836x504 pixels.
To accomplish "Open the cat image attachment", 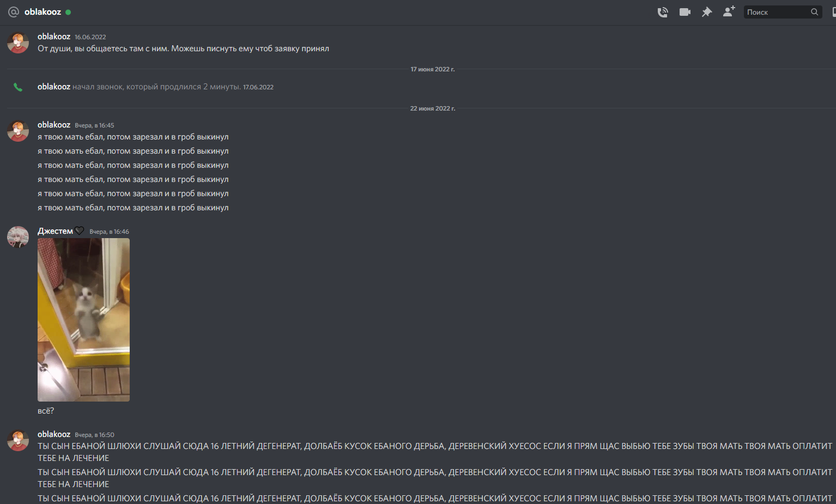I will [x=83, y=320].
